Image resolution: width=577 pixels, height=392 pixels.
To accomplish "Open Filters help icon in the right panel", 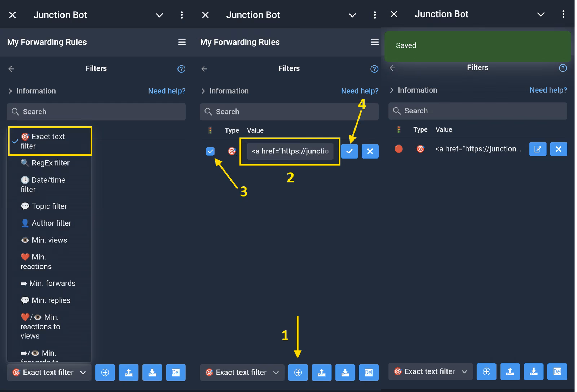I will (563, 68).
